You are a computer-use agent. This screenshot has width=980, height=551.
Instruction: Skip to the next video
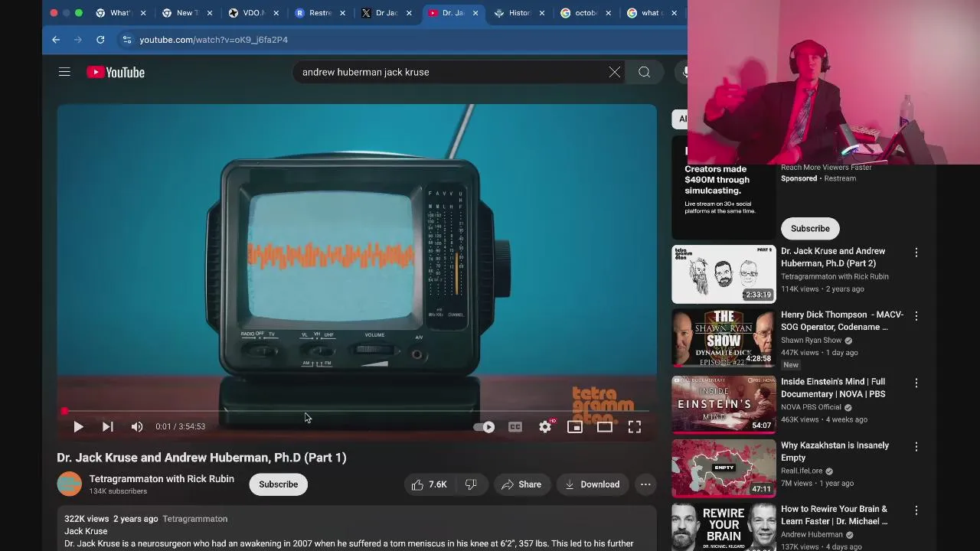coord(107,427)
